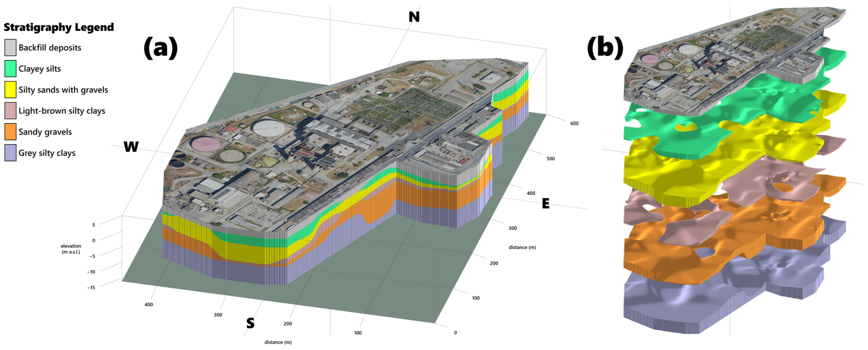
Task: Click the Backfill deposits grey swatch
Action: [x=10, y=48]
